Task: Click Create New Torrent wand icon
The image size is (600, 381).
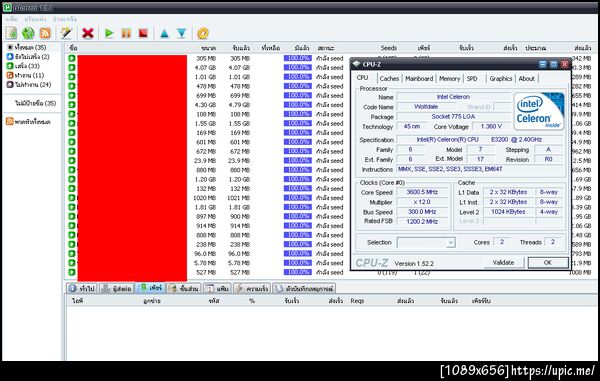Action: (x=67, y=33)
